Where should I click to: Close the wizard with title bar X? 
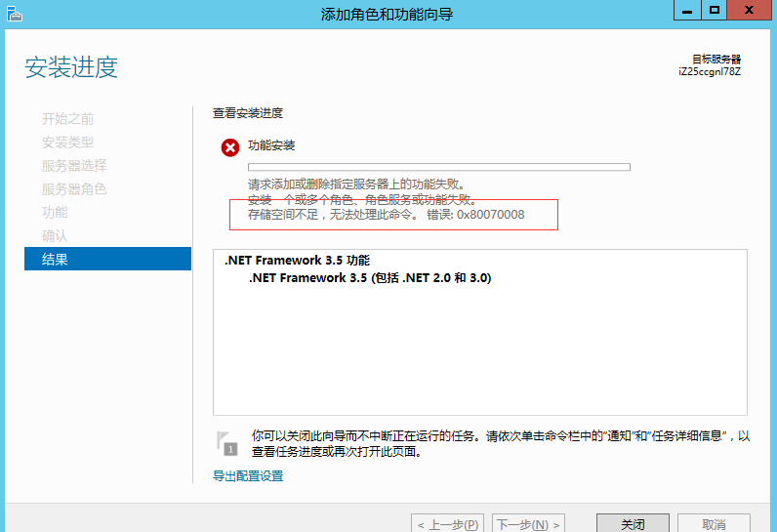749,10
